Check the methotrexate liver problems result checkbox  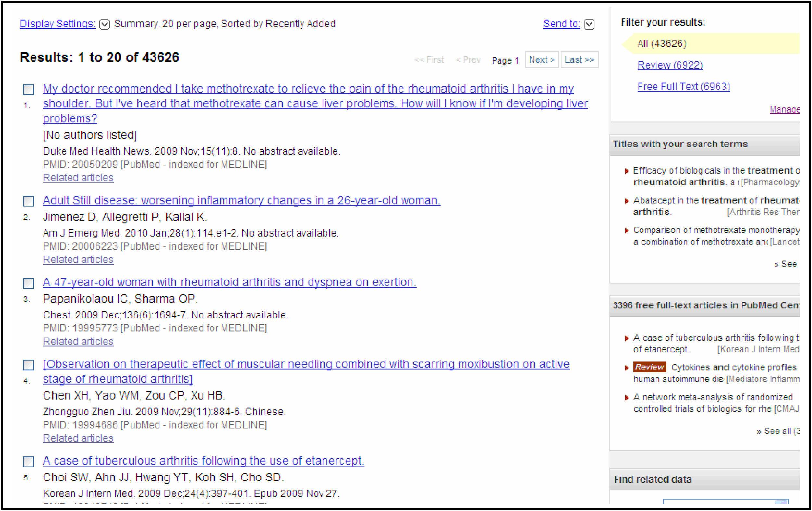click(x=28, y=90)
